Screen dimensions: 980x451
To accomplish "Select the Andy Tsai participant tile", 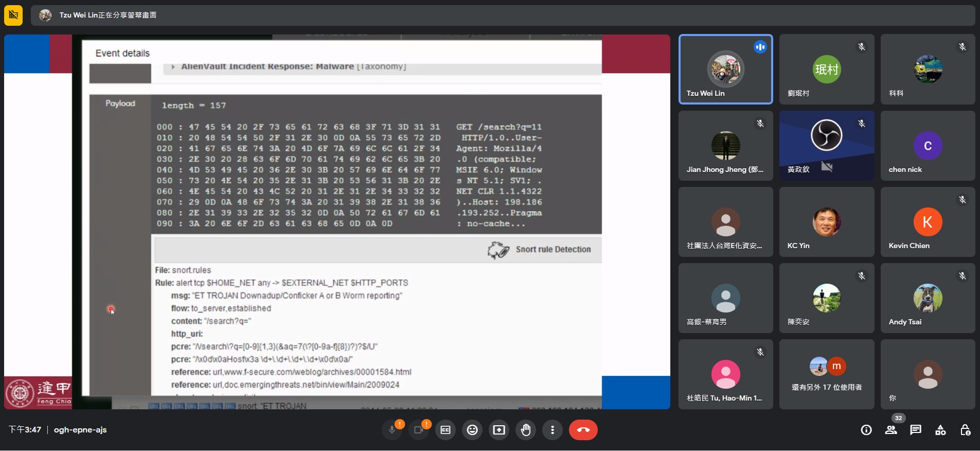I will pos(928,298).
